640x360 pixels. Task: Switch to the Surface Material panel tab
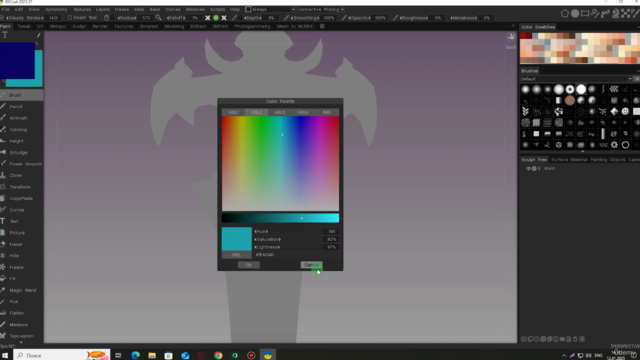pos(569,160)
